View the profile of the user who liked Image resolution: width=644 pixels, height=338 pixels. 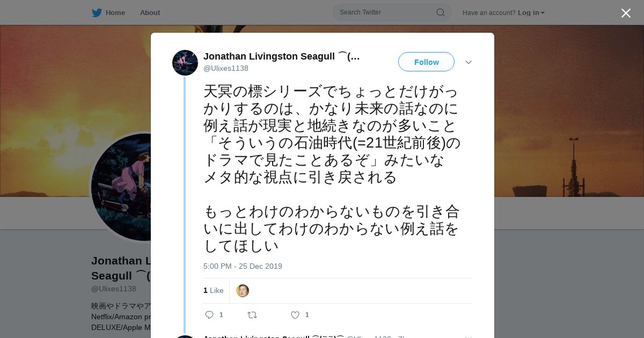tap(243, 291)
